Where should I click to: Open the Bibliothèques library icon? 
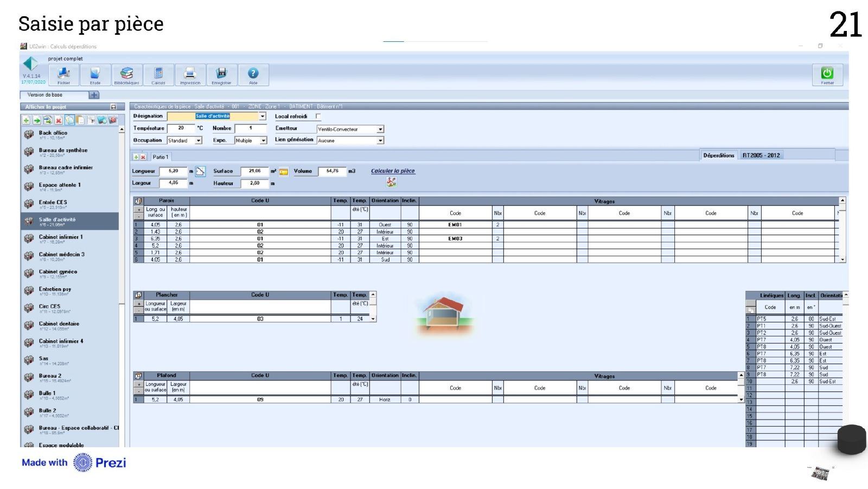click(126, 75)
